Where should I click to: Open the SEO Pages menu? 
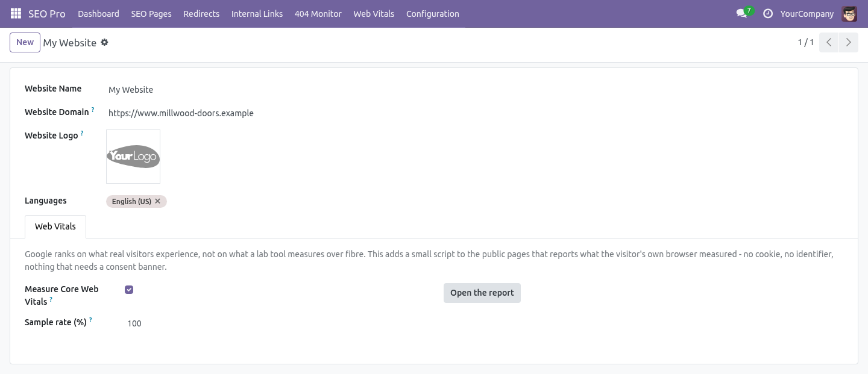coord(151,13)
